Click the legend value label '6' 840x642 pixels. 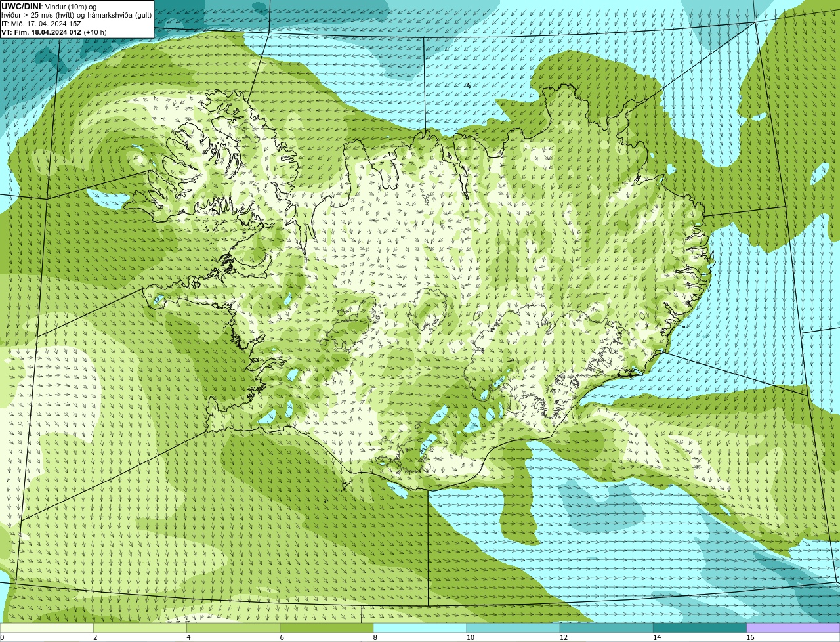(282, 637)
